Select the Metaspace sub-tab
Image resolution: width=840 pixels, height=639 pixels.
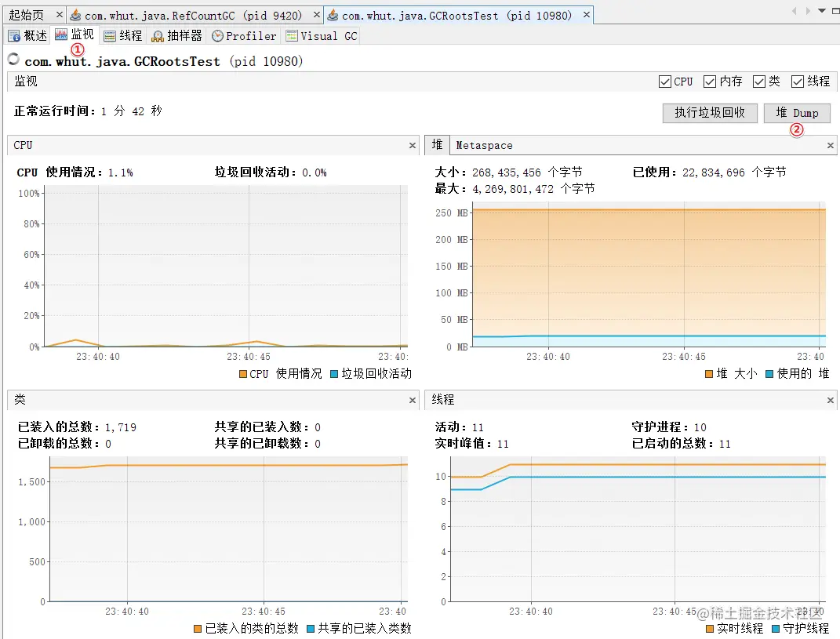click(484, 145)
